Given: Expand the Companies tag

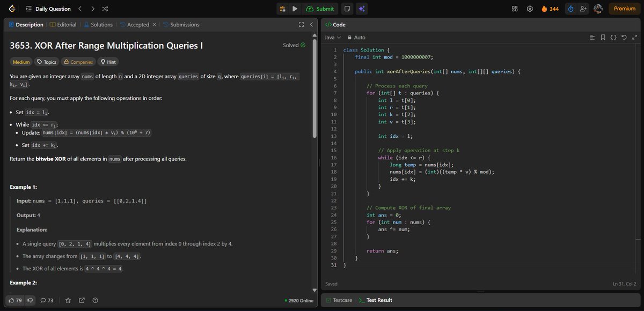Looking at the screenshot, I should click(79, 62).
